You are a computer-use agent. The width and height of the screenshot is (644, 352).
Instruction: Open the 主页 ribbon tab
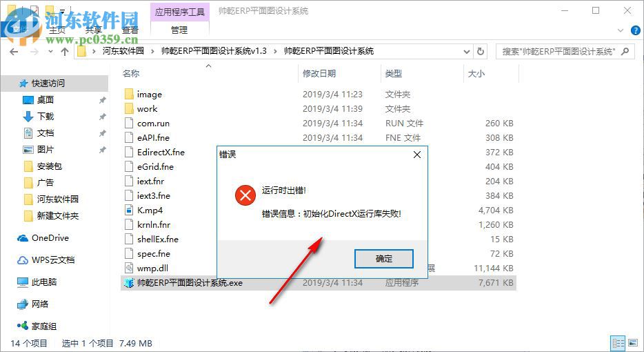57,30
